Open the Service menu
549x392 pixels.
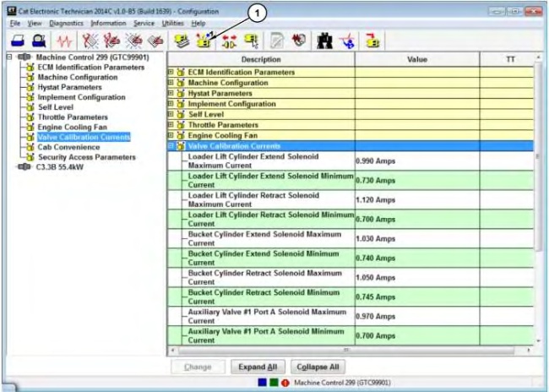point(144,24)
